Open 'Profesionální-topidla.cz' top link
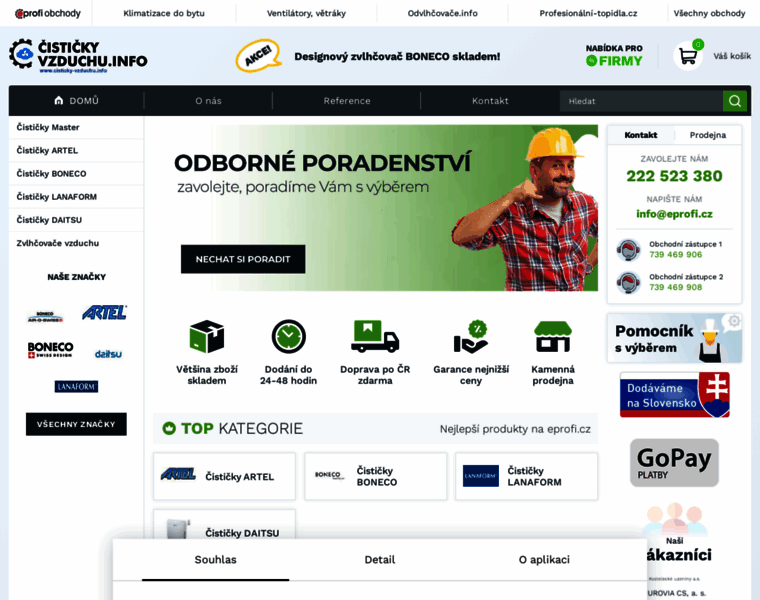This screenshot has height=600, width=760. click(588, 13)
